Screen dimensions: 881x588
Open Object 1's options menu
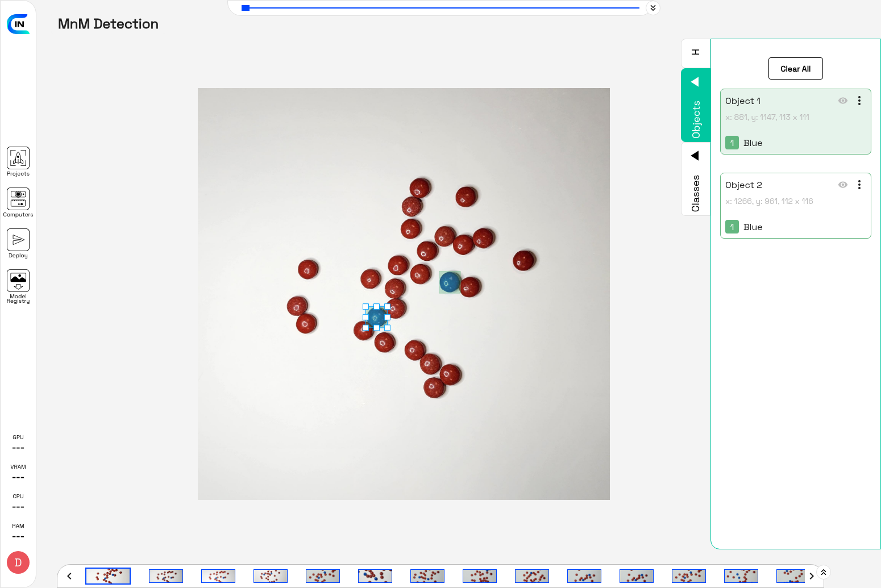pyautogui.click(x=859, y=101)
